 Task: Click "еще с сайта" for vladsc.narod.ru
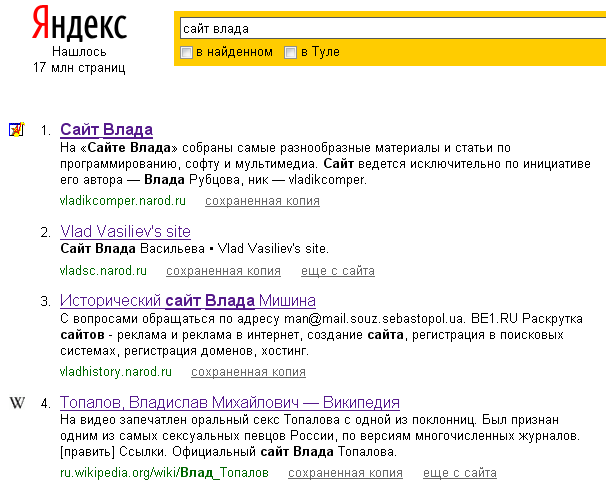tap(338, 270)
